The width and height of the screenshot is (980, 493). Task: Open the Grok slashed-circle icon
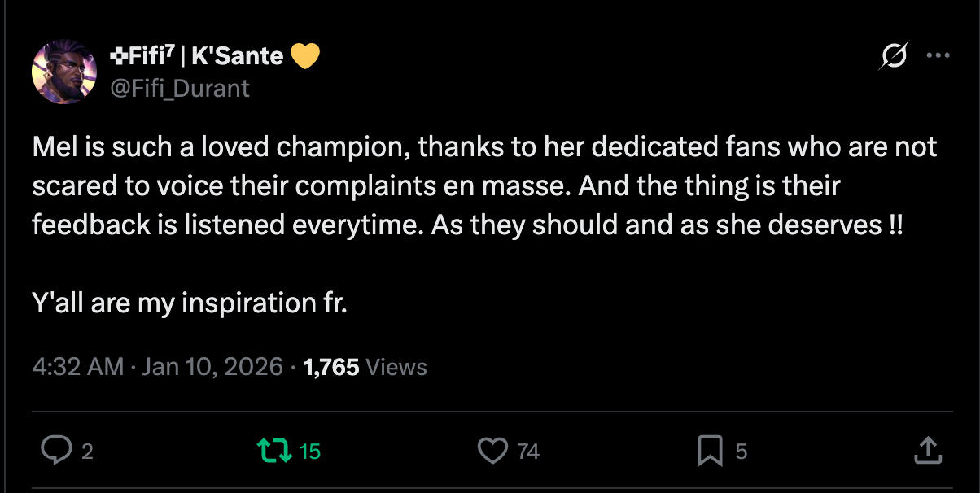point(894,56)
